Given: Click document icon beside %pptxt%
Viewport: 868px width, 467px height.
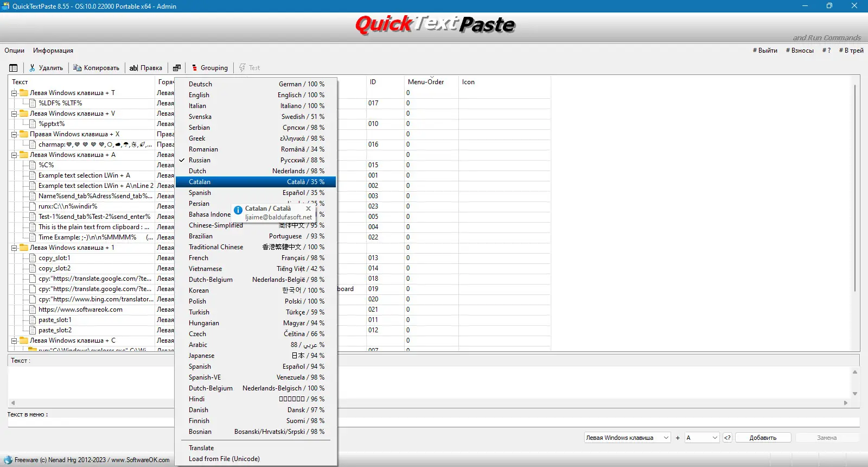Looking at the screenshot, I should coord(33,124).
